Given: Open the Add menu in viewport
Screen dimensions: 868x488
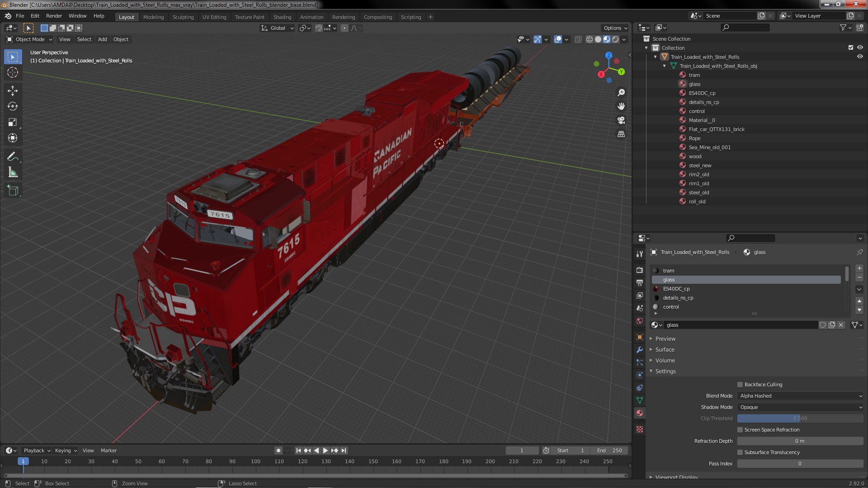Looking at the screenshot, I should coord(103,39).
